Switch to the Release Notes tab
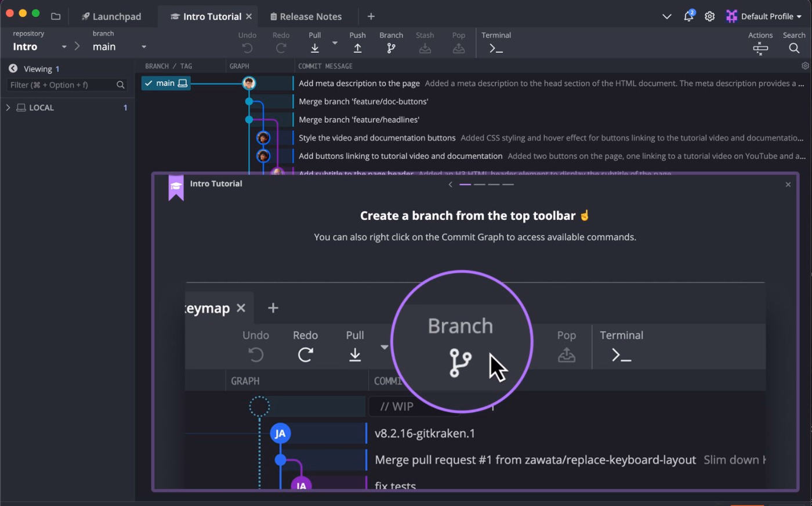812x506 pixels. coord(306,16)
